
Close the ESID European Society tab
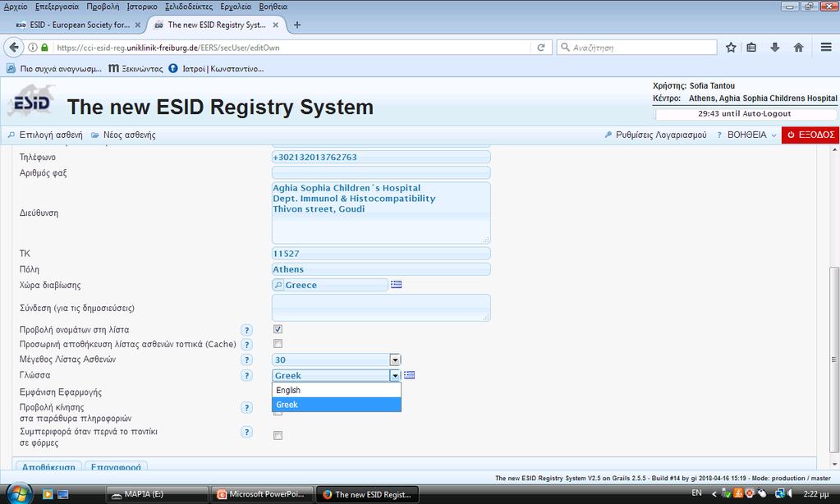tap(138, 25)
